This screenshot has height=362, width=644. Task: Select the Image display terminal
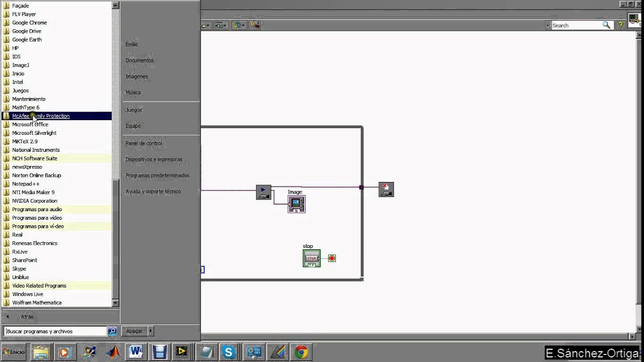[296, 204]
